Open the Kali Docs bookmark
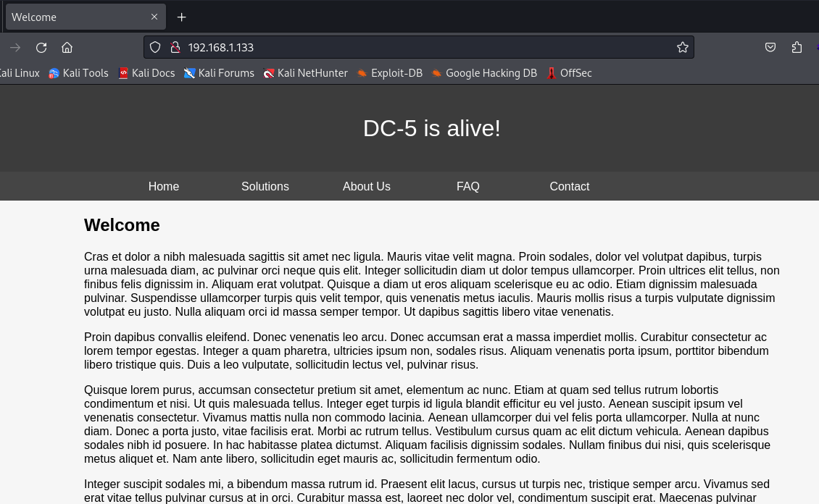Image resolution: width=819 pixels, height=504 pixels. click(x=147, y=73)
